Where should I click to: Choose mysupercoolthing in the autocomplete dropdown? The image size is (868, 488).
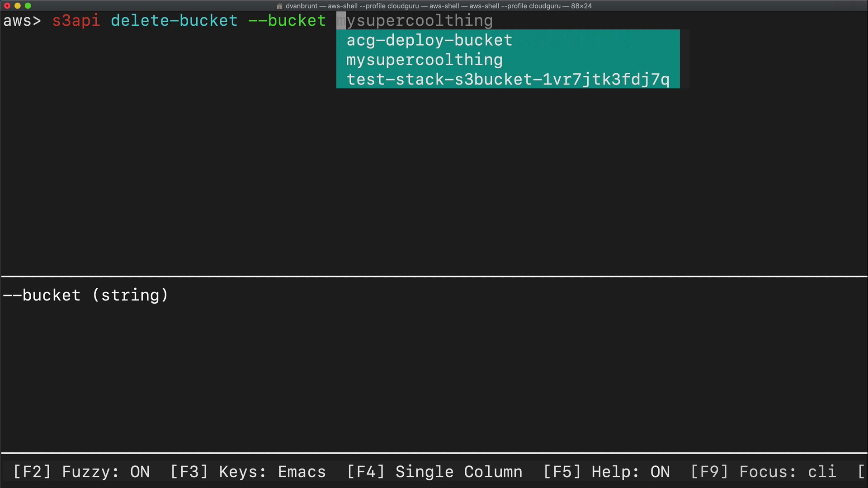coord(424,60)
